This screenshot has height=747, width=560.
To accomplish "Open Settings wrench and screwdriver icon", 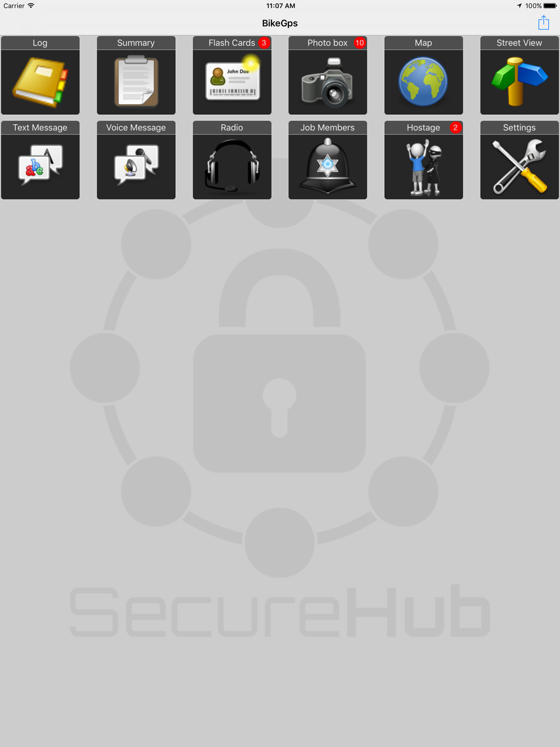I will click(519, 167).
